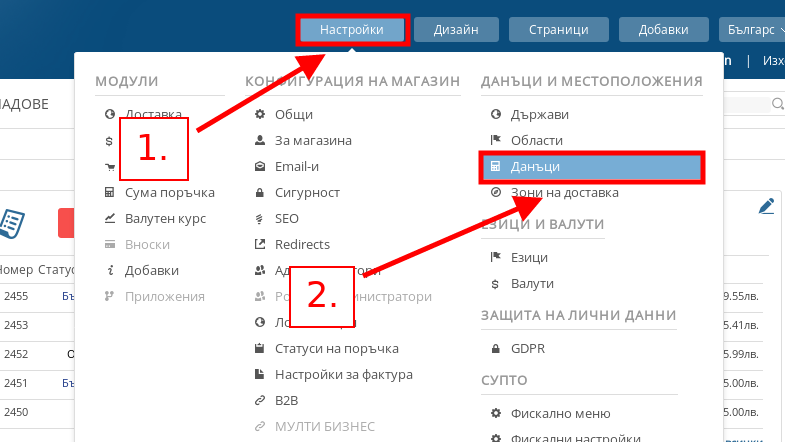Go to Email-и configuration
Screen dimensions: 785x442
pyautogui.click(x=297, y=167)
